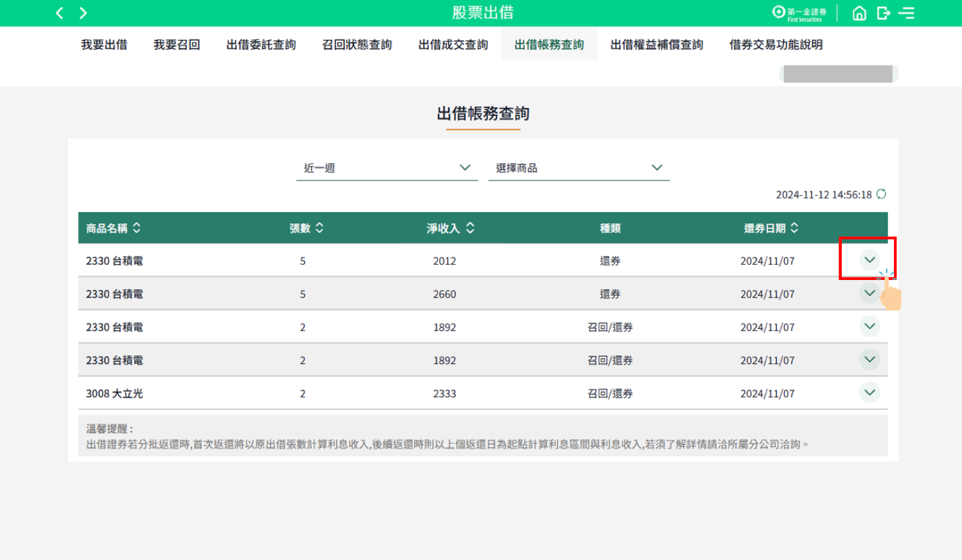Click the forward arrow in the header

click(x=83, y=13)
